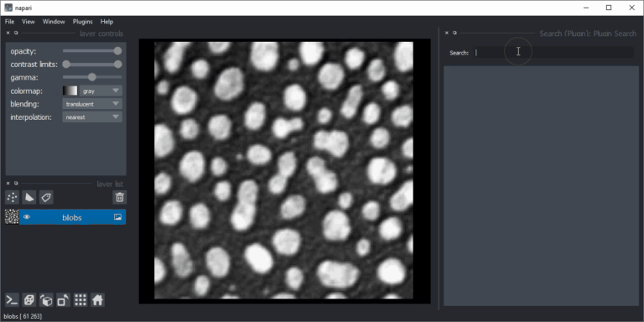Toggle 2D/3D view mode
This screenshot has width=644, height=322.
pos(29,300)
